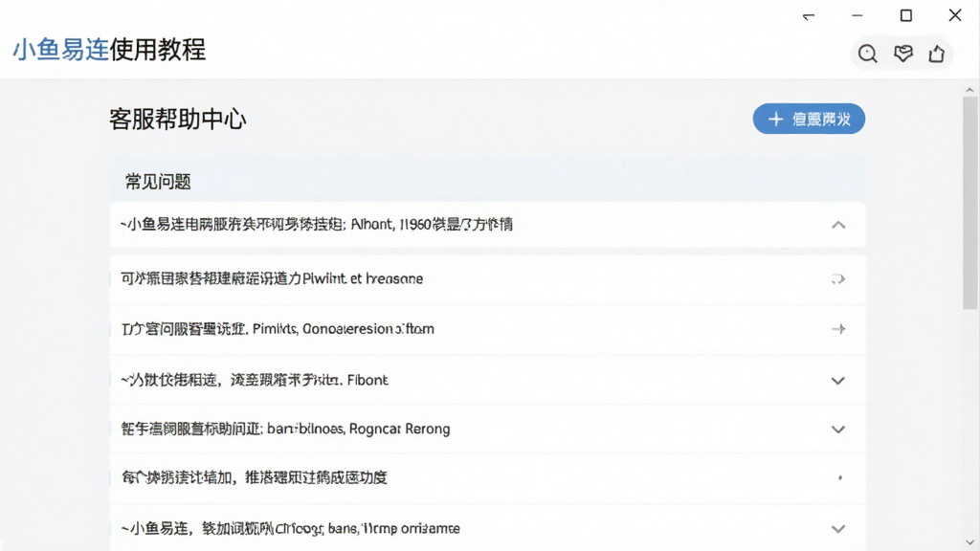Click the 常见问题 section heading

coord(158,182)
